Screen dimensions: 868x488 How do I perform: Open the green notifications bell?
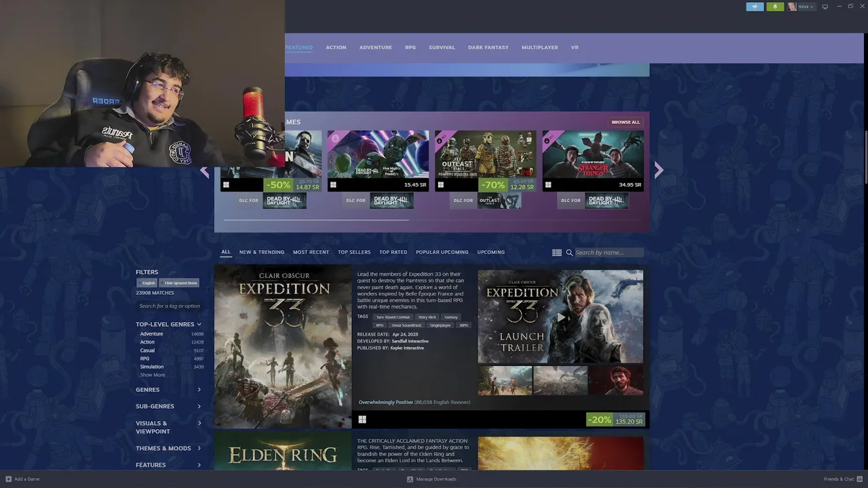(775, 7)
